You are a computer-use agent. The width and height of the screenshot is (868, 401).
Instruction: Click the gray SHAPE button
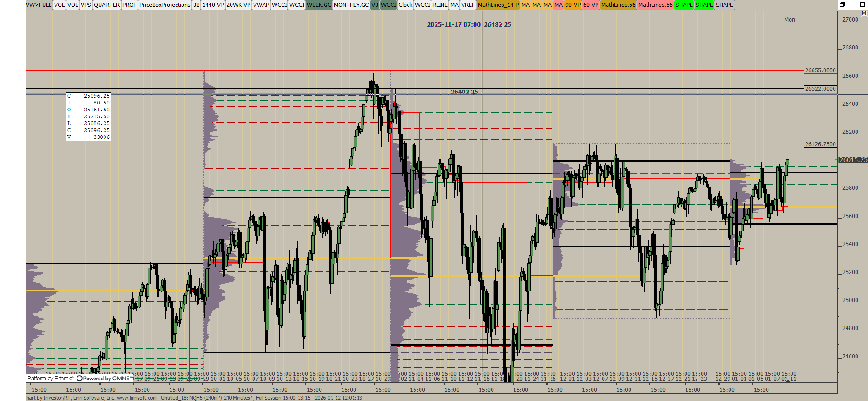coord(724,5)
